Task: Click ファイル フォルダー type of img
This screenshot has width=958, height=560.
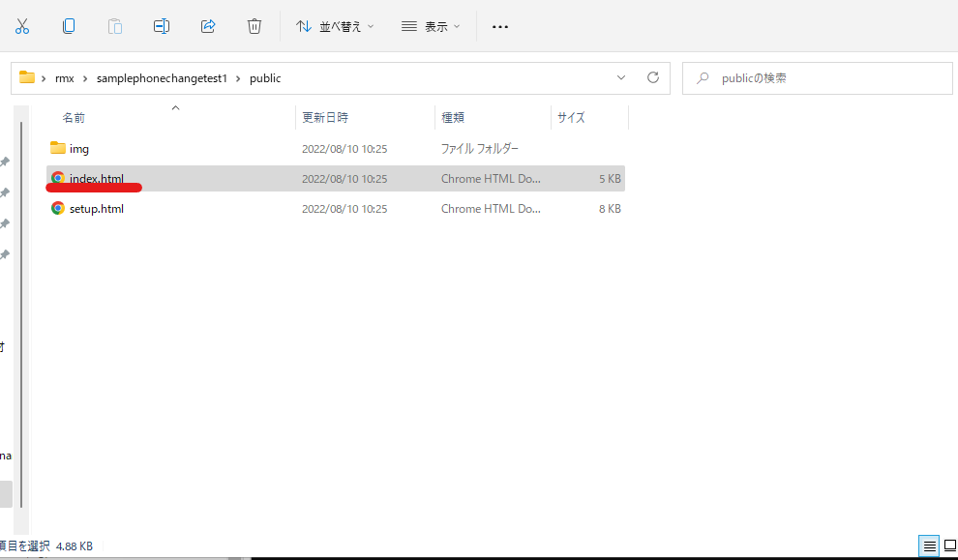Action: click(480, 148)
